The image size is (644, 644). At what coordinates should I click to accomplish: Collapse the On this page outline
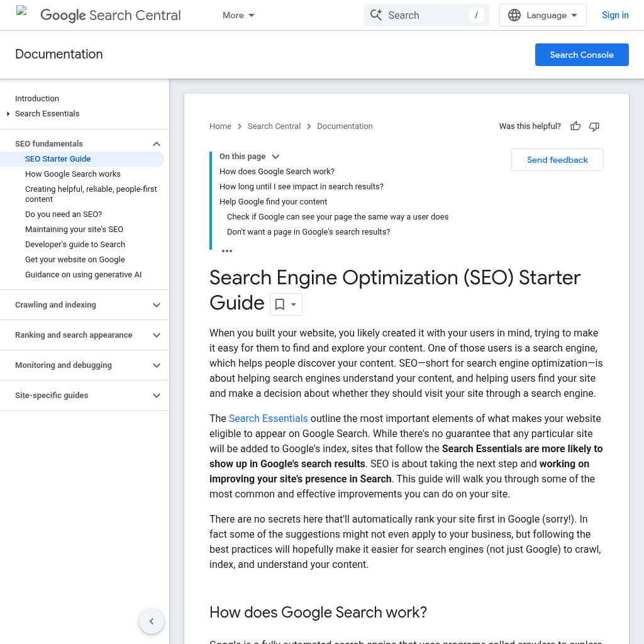click(x=275, y=156)
